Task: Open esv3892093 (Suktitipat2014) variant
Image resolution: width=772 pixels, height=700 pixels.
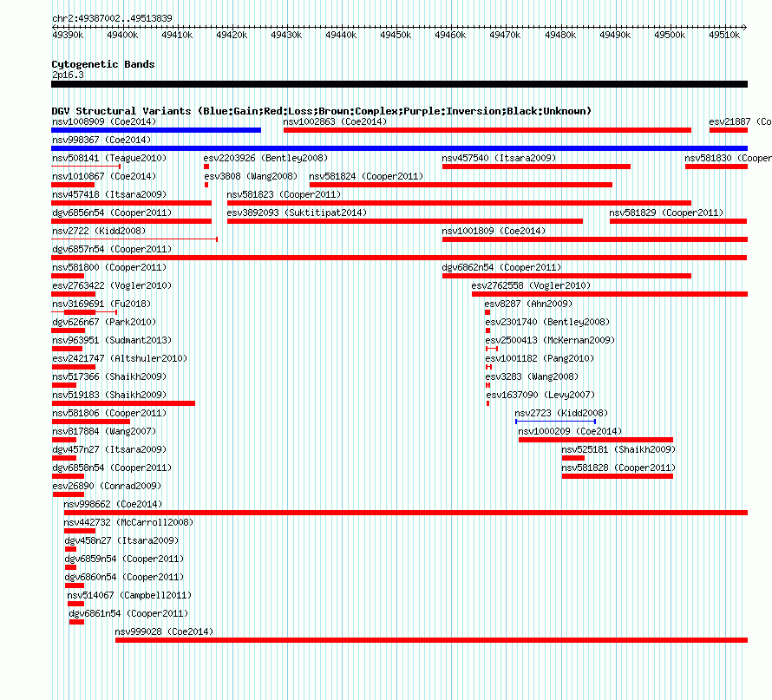Action: [x=297, y=213]
